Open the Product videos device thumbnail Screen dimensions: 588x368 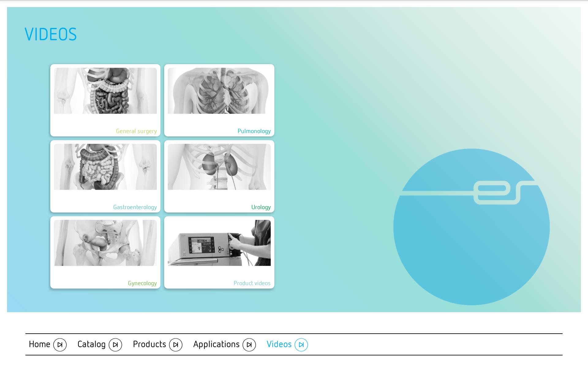219,243
